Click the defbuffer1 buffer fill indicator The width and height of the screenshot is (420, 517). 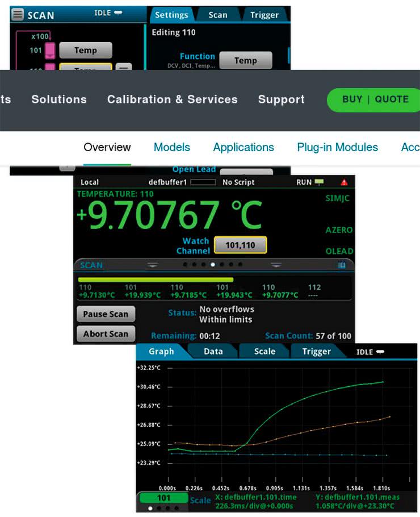(x=203, y=182)
